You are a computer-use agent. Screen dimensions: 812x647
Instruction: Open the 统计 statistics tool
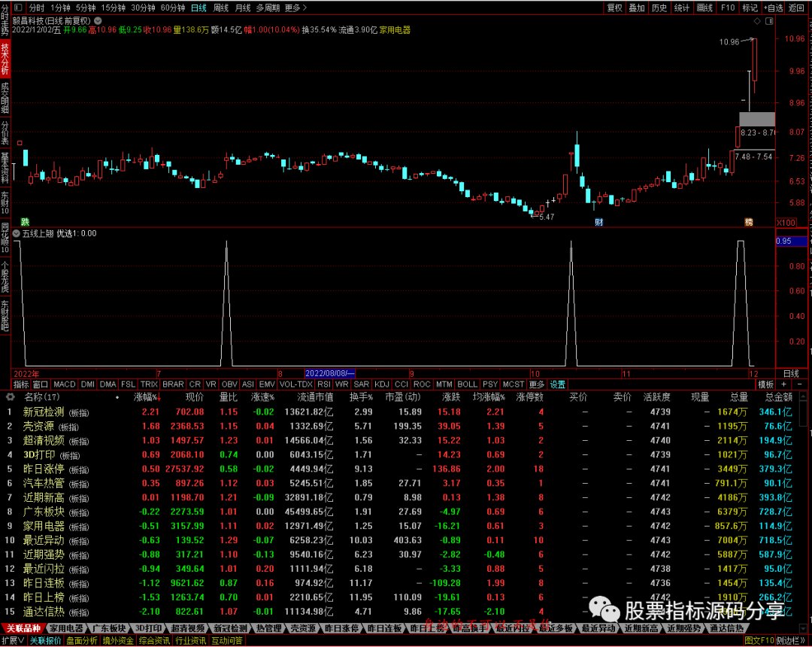click(682, 8)
